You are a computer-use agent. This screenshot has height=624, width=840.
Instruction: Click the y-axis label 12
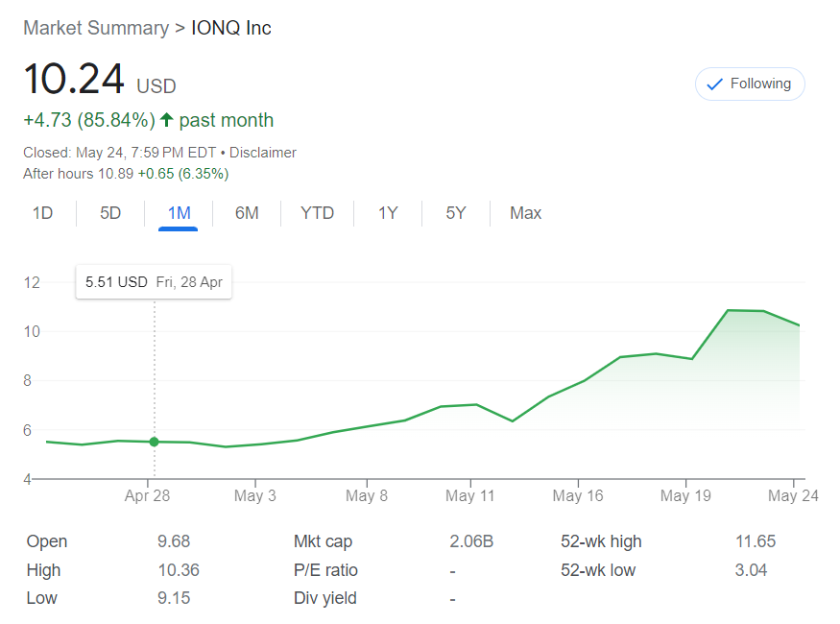[32, 282]
